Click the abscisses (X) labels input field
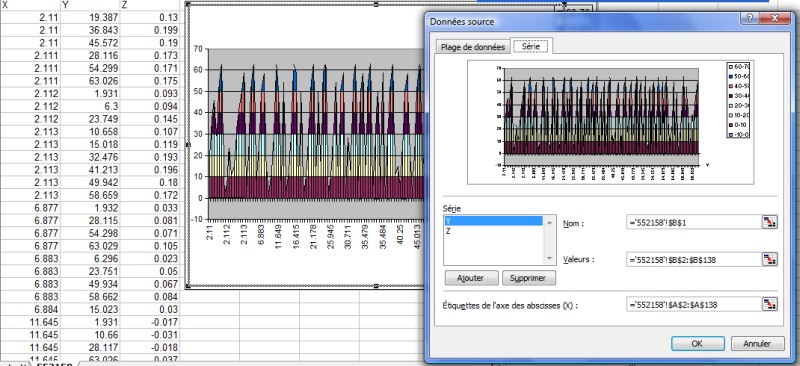The image size is (800, 366). click(x=693, y=304)
